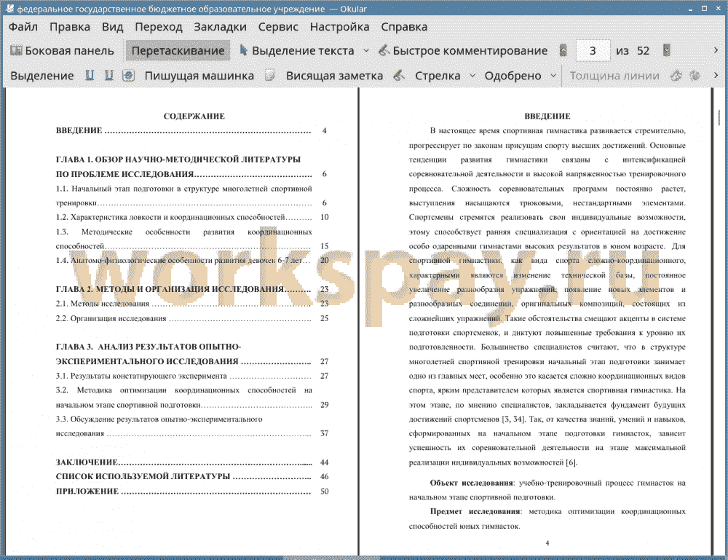Click the ЗАКЛЮЧЕНИЕ contents line
728x560 pixels.
(192, 462)
